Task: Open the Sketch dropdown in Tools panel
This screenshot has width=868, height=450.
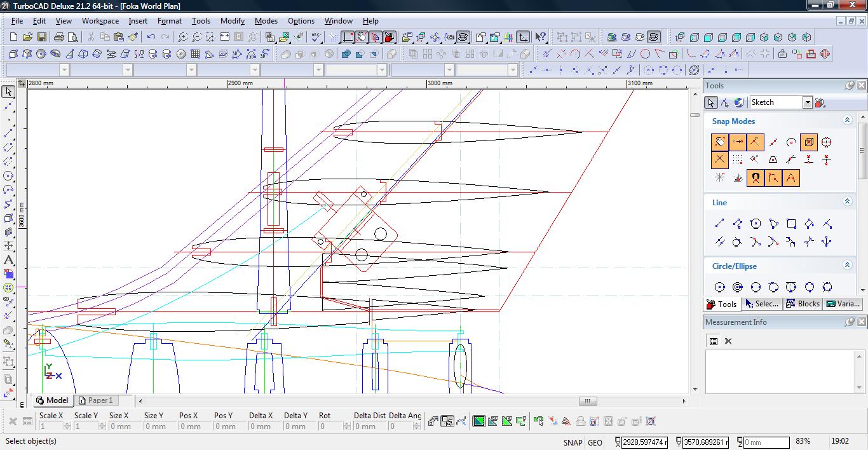Action: (x=807, y=102)
